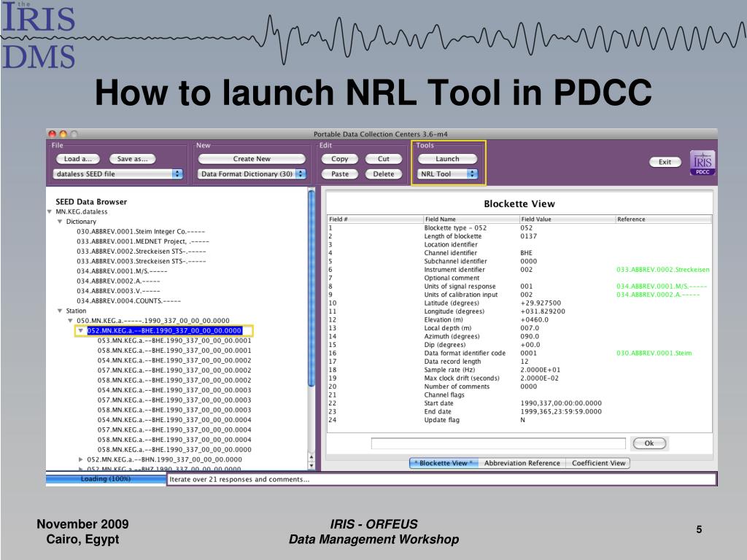
Task: Click the field edit text box
Action: (x=498, y=443)
